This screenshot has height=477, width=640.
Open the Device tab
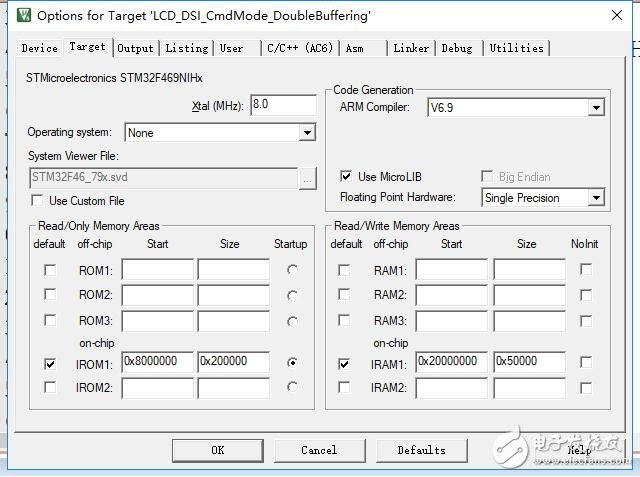coord(40,48)
